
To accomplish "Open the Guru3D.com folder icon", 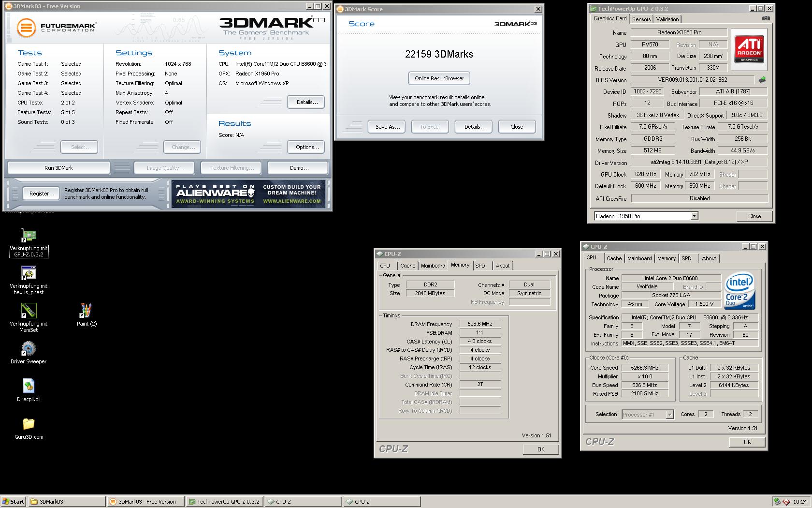I will point(29,428).
